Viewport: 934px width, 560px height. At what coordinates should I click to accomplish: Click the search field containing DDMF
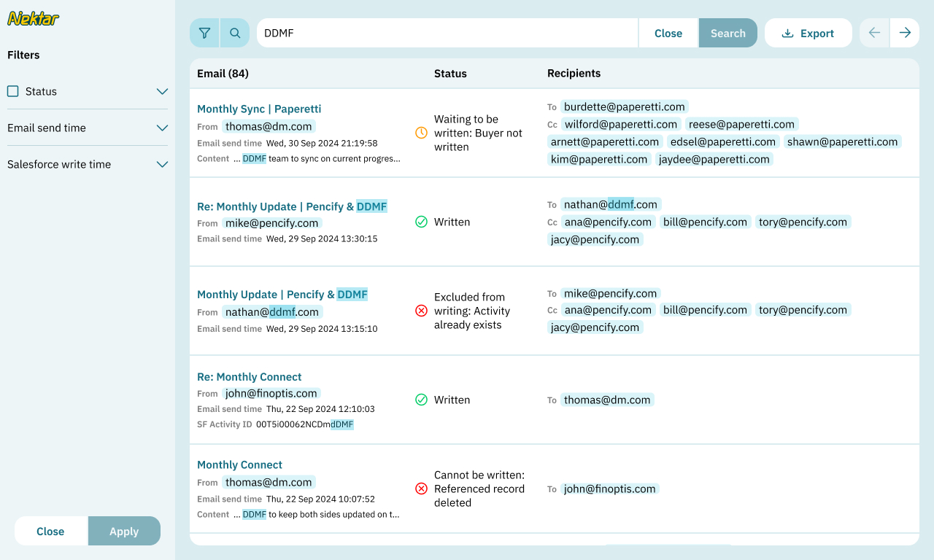point(447,33)
